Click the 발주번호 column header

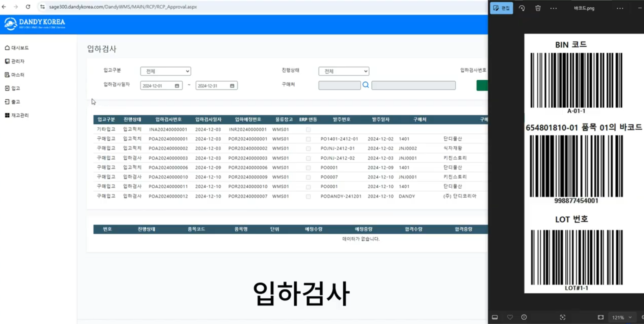pos(342,119)
